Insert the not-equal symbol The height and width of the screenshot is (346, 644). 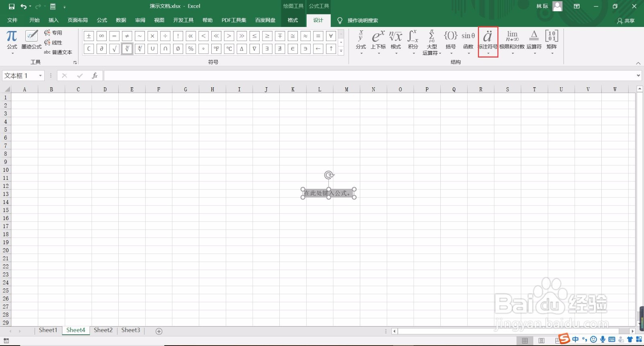(x=127, y=36)
